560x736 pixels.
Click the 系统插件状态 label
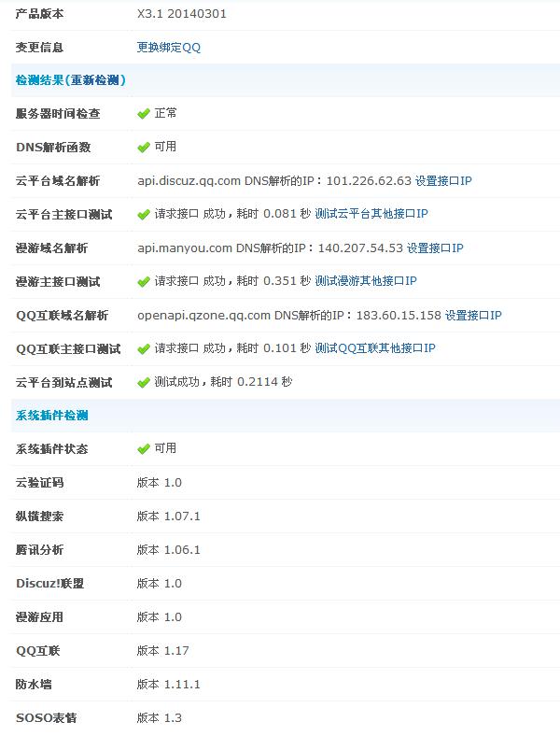point(51,449)
